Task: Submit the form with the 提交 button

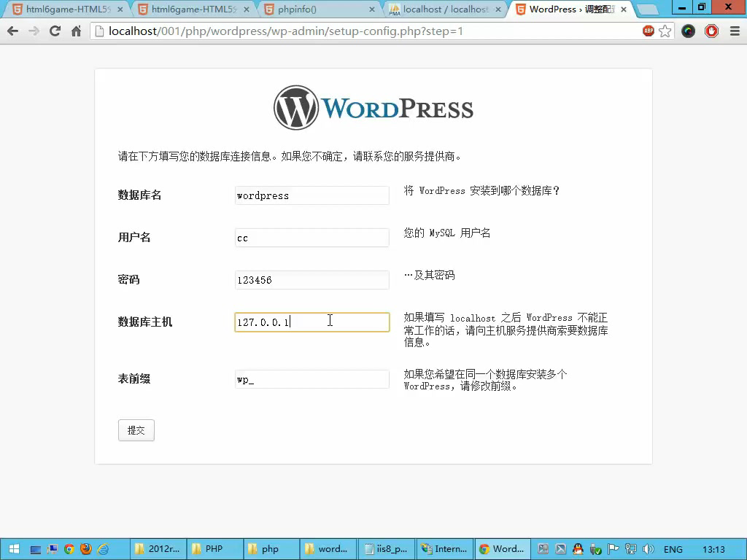Action: [136, 430]
